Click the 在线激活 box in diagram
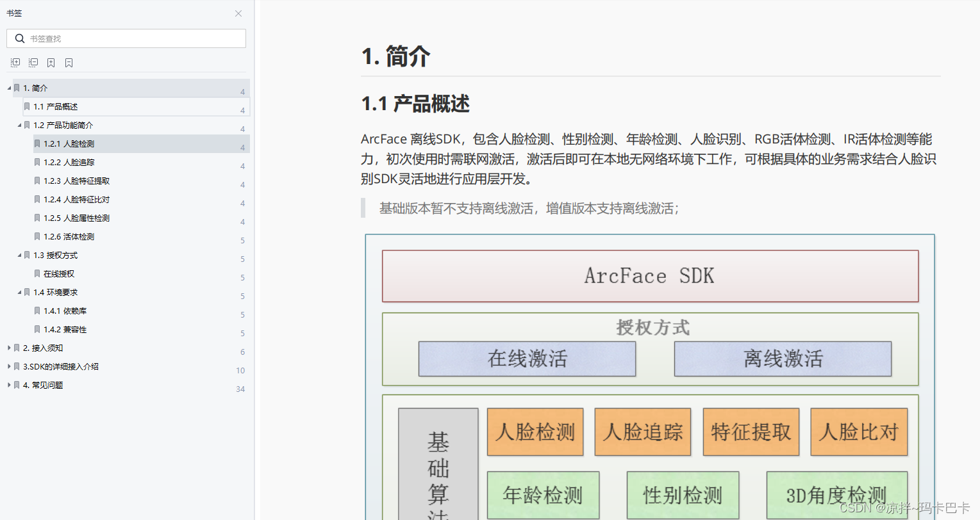The image size is (980, 520). click(527, 359)
